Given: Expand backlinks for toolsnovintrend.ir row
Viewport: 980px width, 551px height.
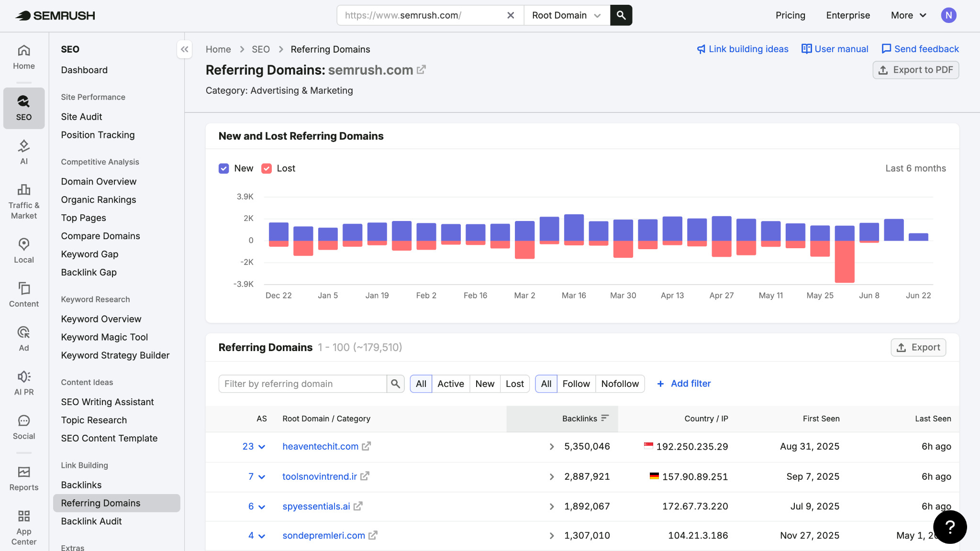Looking at the screenshot, I should point(552,476).
